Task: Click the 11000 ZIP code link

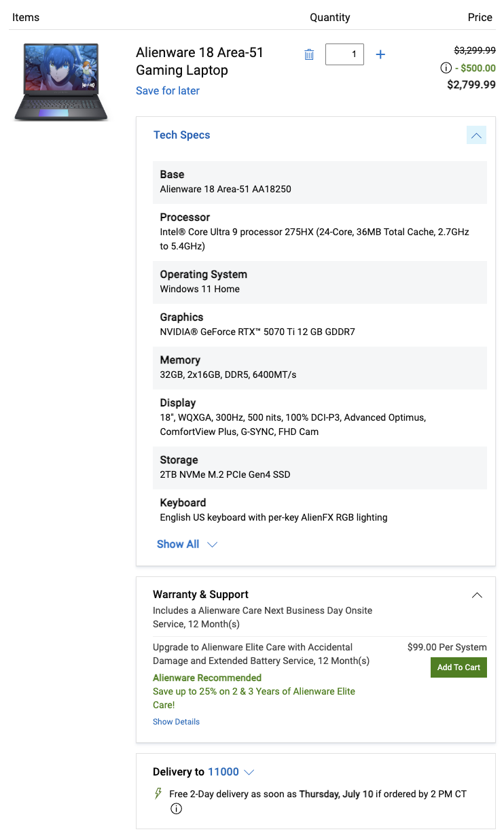Action: tap(223, 772)
